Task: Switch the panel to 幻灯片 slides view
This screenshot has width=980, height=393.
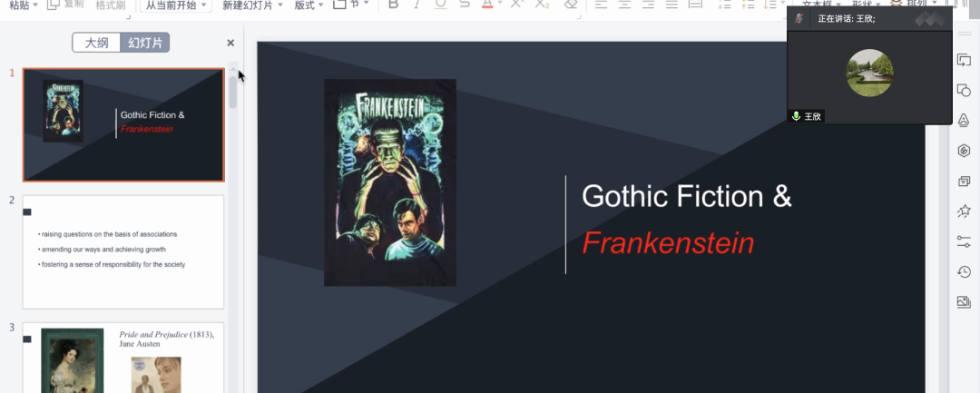Action: tap(145, 43)
